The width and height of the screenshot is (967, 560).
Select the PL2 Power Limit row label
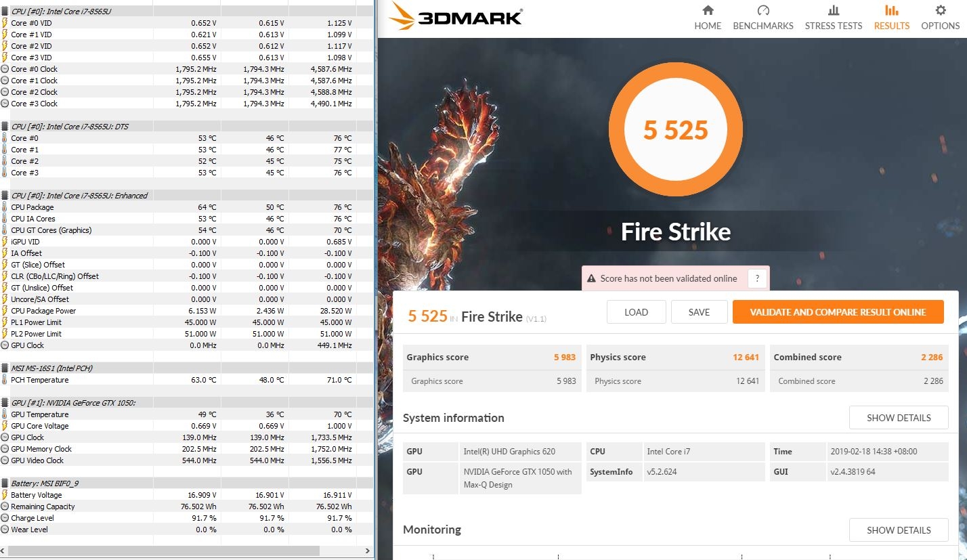36,334
